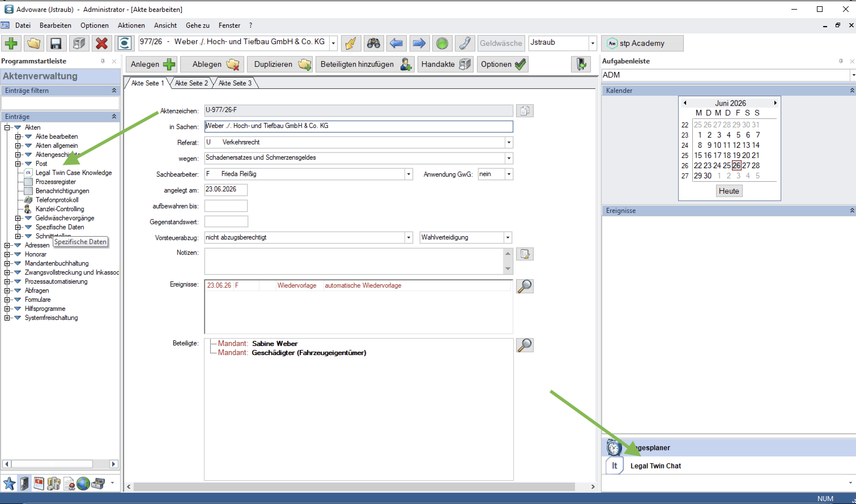Switch to Akte Seite 3 tab
The width and height of the screenshot is (856, 504).
tap(235, 83)
